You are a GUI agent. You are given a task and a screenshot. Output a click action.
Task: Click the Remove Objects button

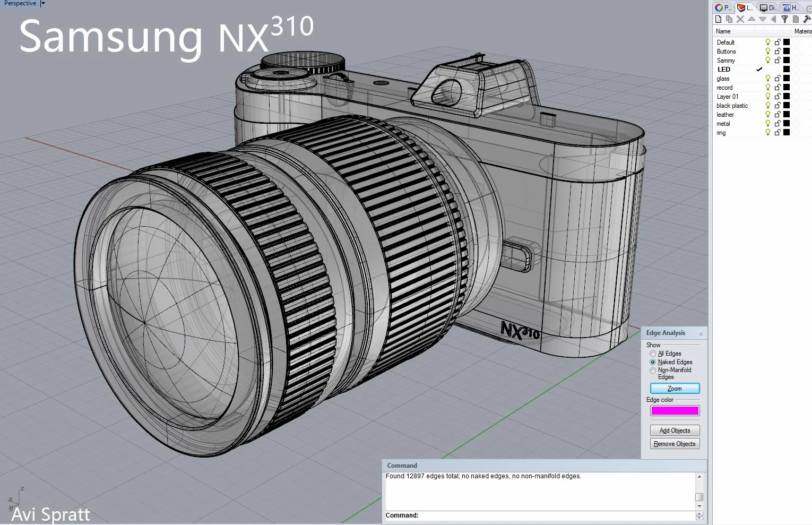click(x=675, y=444)
